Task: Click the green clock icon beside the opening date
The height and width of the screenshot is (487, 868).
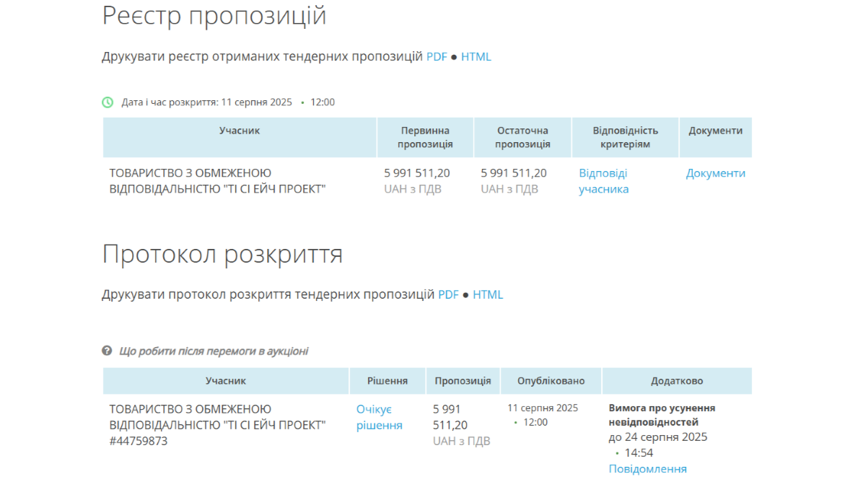Action: pyautogui.click(x=108, y=102)
